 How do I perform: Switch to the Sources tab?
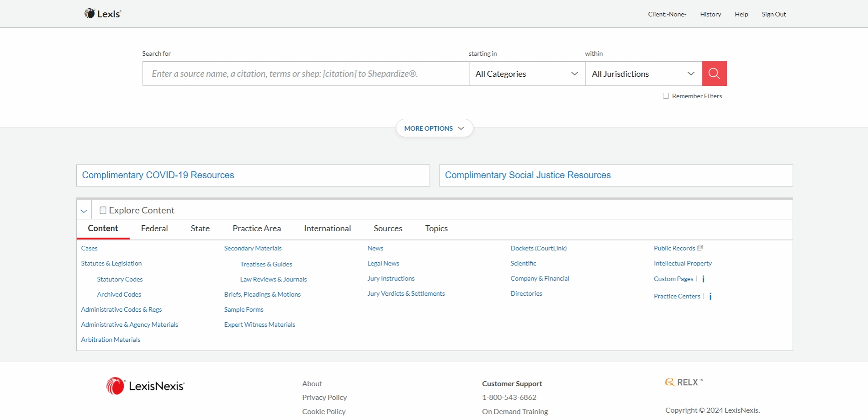[x=388, y=229]
